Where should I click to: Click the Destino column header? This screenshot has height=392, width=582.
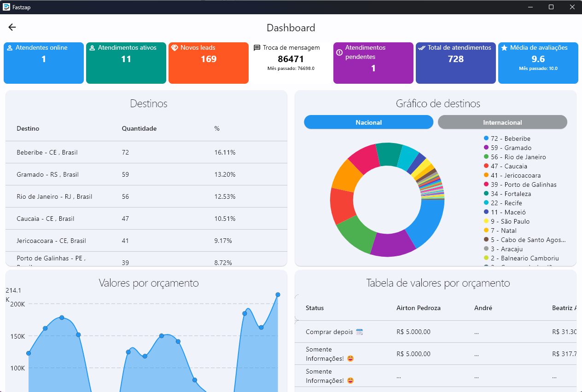click(28, 129)
